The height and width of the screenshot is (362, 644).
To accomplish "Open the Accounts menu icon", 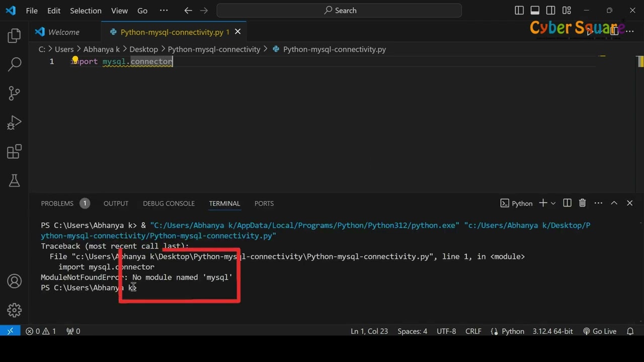I will tap(14, 281).
